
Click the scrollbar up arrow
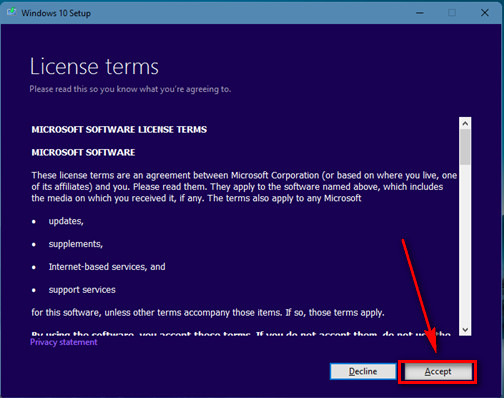click(x=465, y=123)
